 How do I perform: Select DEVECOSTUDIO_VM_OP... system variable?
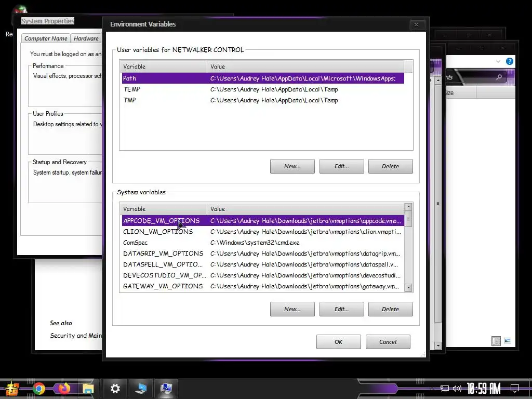coord(263,275)
